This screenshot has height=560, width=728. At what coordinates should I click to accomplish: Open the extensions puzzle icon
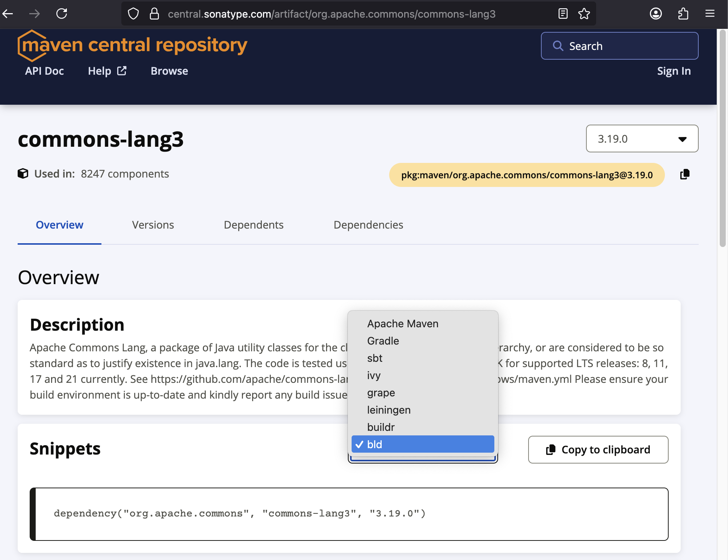coord(683,14)
